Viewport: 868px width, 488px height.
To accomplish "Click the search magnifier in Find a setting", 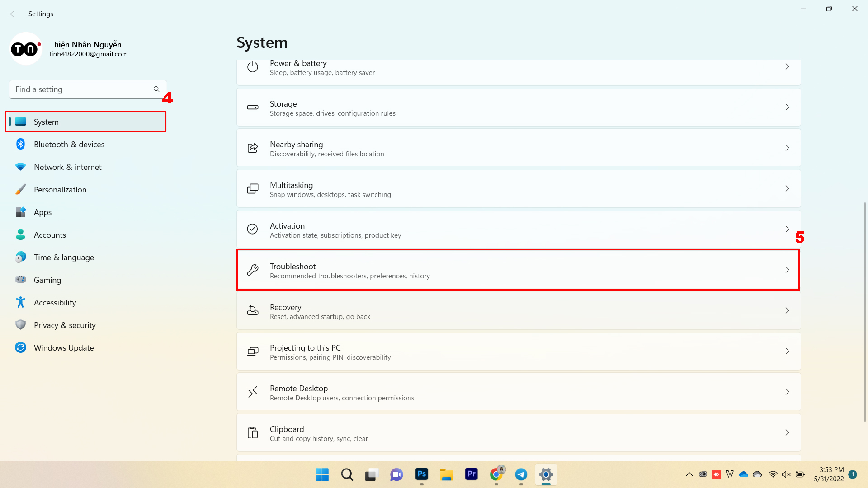I will 156,89.
